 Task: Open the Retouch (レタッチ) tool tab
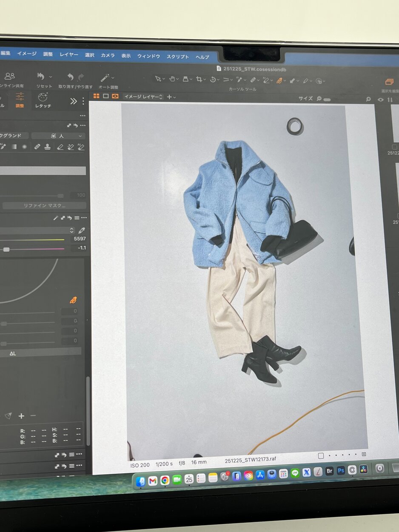43,100
